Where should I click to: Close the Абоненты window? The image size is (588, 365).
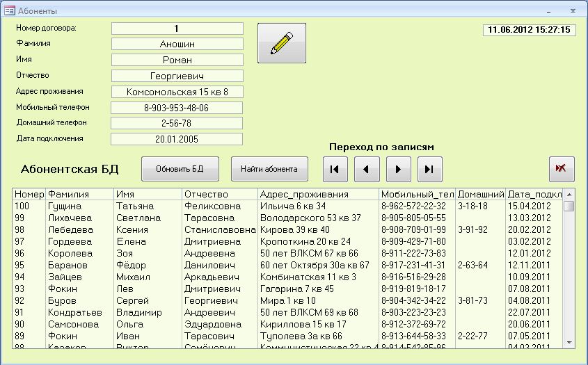[573, 11]
